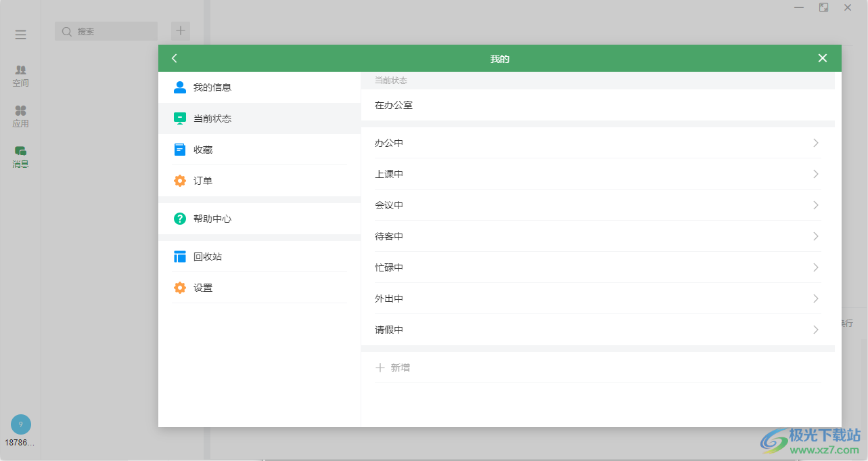
Task: Open 应用 from the left sidebar
Action: click(20, 115)
